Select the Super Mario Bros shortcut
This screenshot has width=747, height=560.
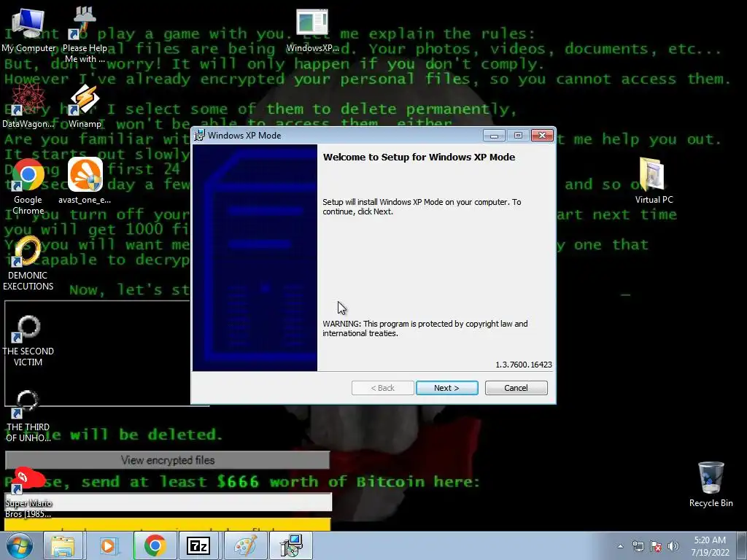[28, 494]
